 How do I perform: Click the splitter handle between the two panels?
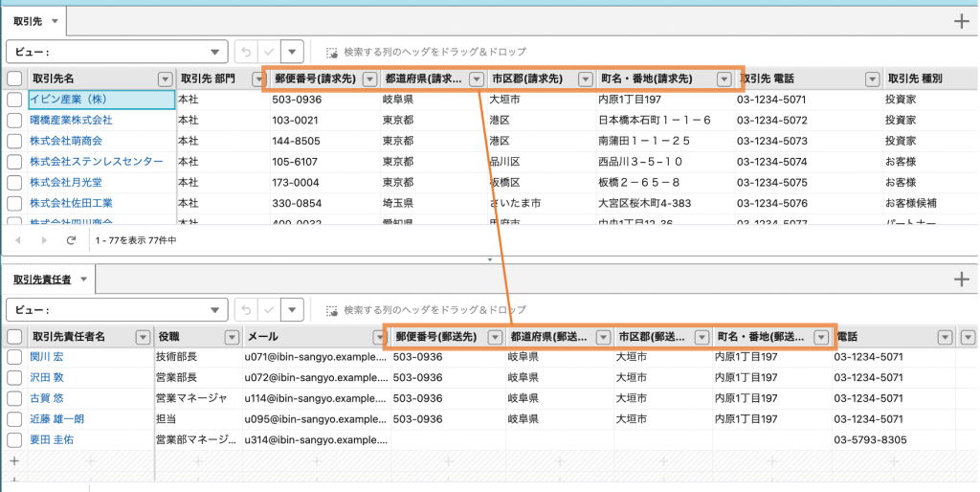489,259
